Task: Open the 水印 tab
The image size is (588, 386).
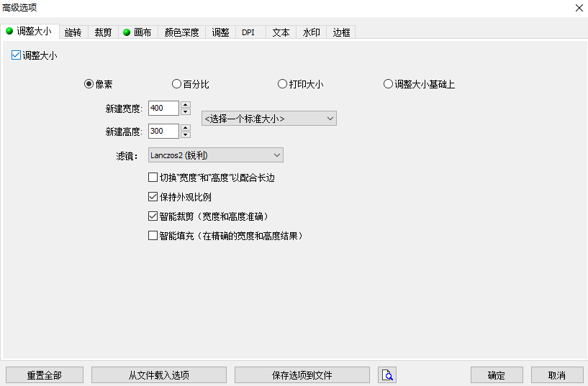Action: (311, 32)
